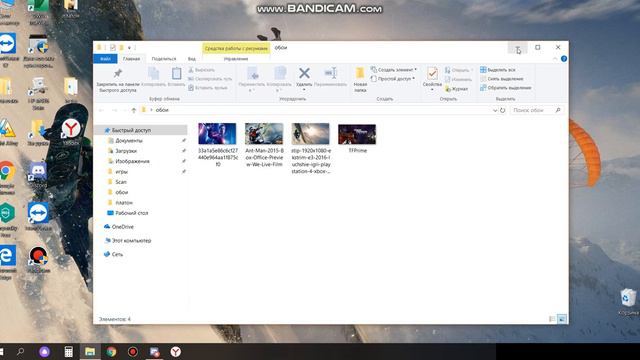Switch to the Поделиться ribbon tab
This screenshot has width=640, height=360.
click(x=164, y=59)
